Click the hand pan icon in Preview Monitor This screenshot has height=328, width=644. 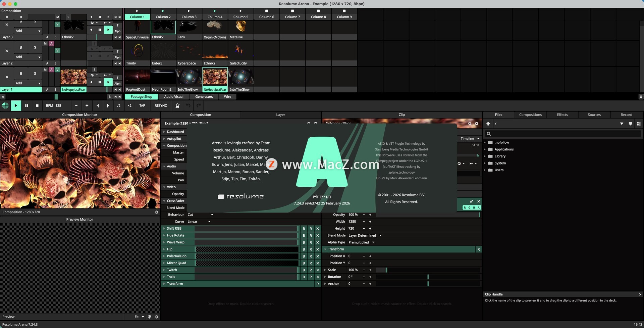point(150,317)
